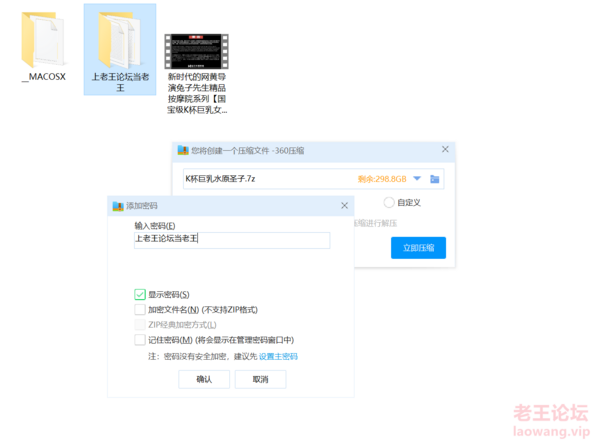Click the 剩余:298.8GB free space label
The height and width of the screenshot is (443, 599).
pos(382,179)
